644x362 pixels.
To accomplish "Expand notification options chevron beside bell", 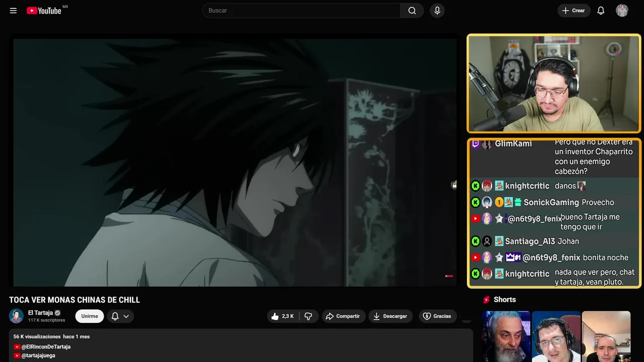I will pos(126,316).
